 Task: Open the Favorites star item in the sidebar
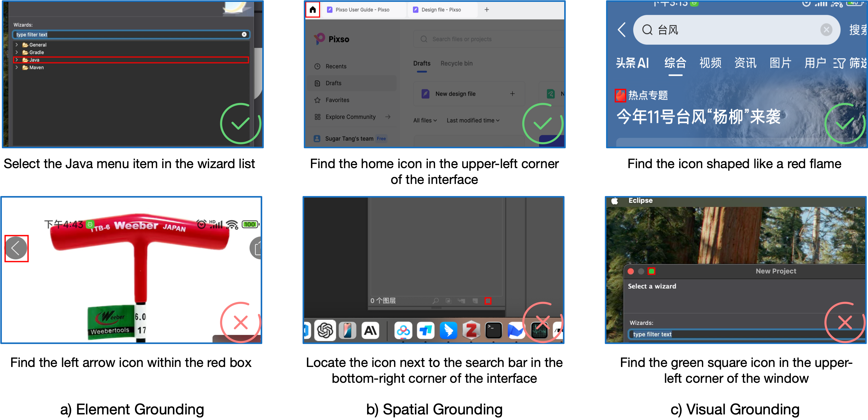pyautogui.click(x=337, y=100)
